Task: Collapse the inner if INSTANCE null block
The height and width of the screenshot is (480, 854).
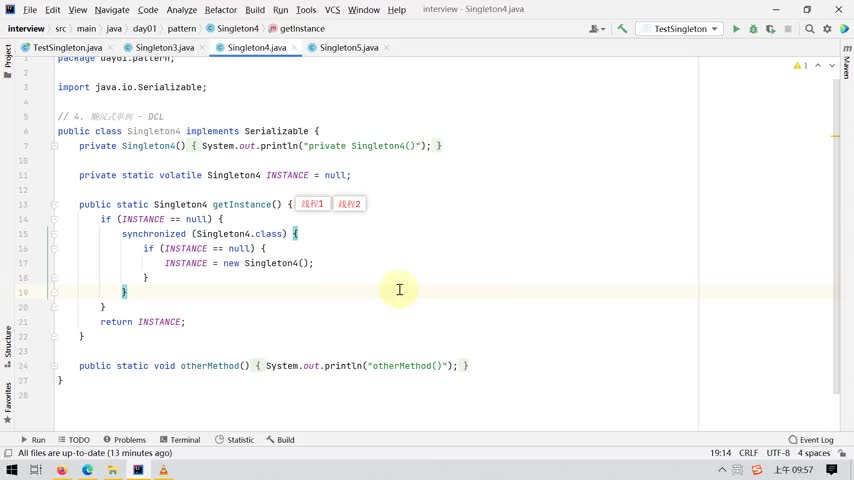Action: pos(54,249)
